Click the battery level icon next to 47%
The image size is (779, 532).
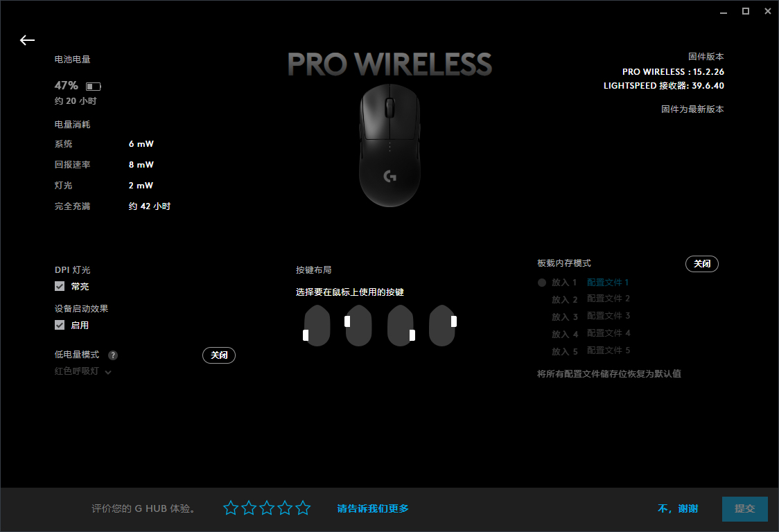[x=94, y=87]
